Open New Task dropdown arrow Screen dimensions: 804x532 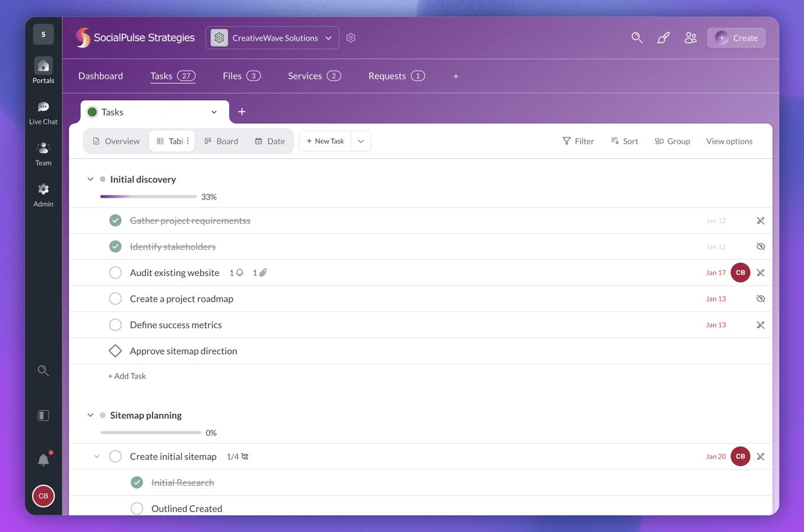[361, 141]
